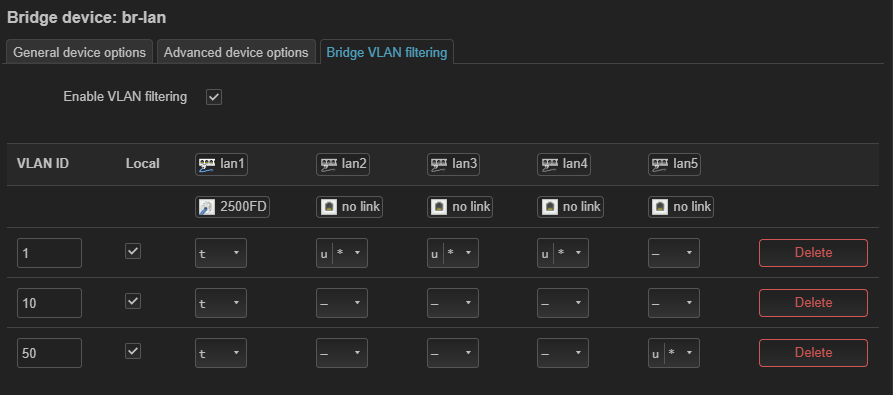Click the lan2 port icon
893x395 pixels.
[327, 165]
